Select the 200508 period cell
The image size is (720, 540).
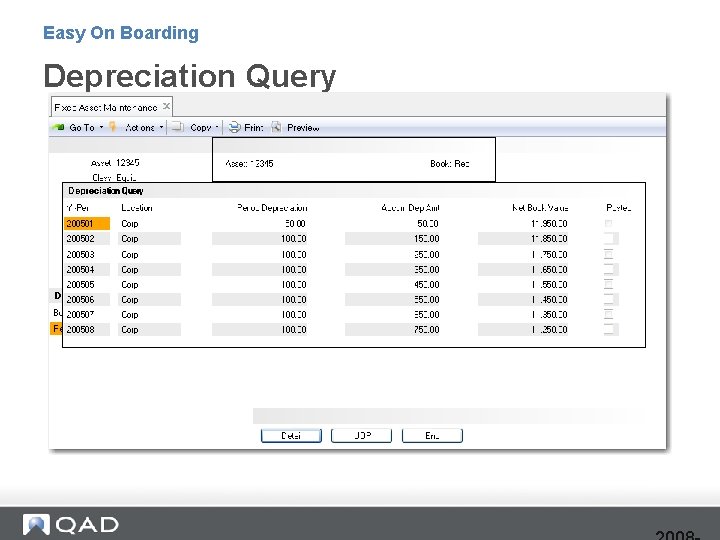pos(87,330)
